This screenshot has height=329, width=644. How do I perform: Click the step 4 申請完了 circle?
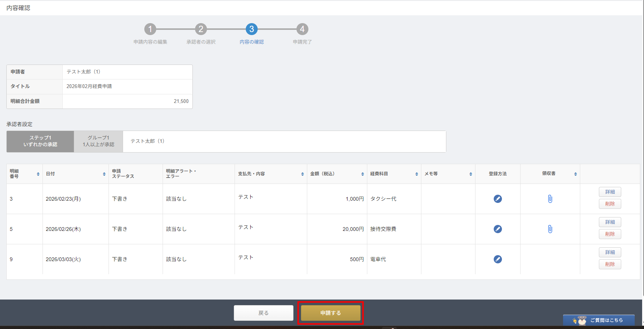[302, 29]
